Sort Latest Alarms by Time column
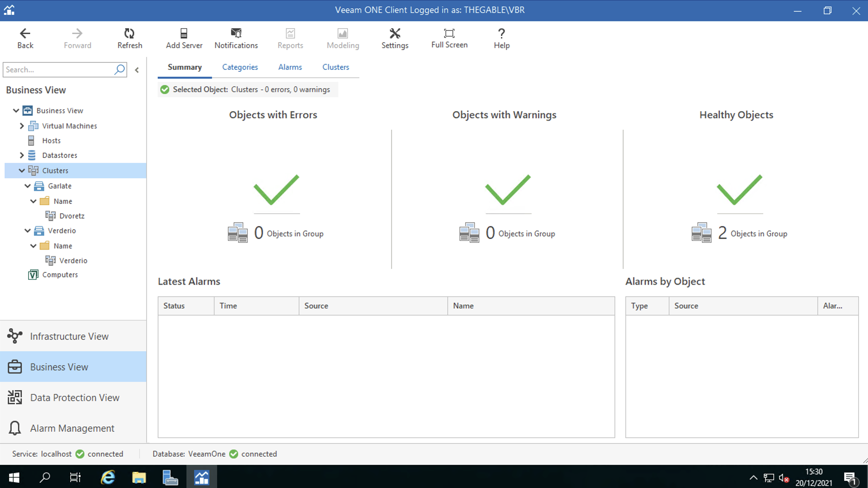 pos(257,306)
